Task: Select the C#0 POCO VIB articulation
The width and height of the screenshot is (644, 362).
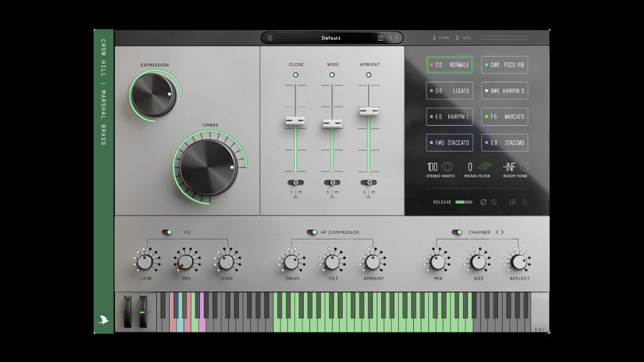Action: [505, 65]
